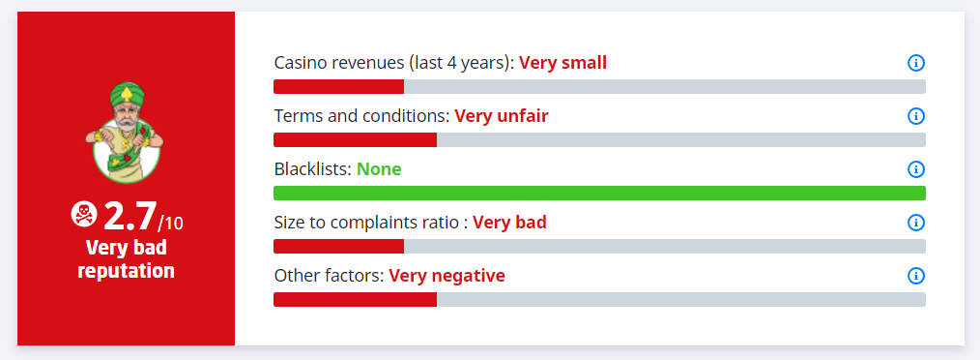The height and width of the screenshot is (360, 980).
Task: Click the guru mascot thumbs-down image
Action: point(126,131)
